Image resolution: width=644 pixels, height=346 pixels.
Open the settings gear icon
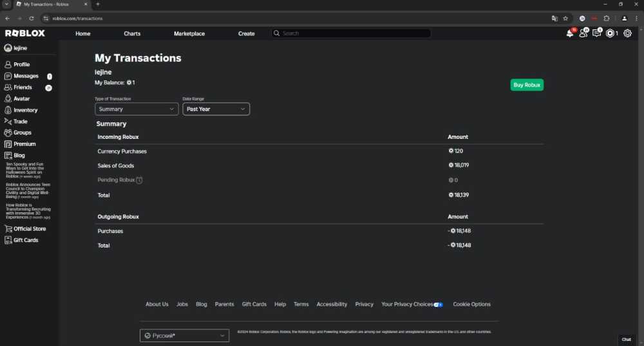pos(627,33)
